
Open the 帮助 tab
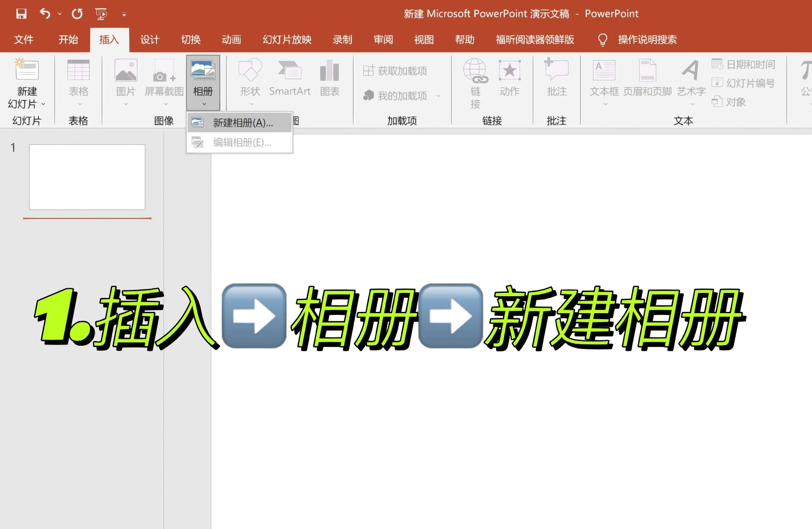pos(464,39)
